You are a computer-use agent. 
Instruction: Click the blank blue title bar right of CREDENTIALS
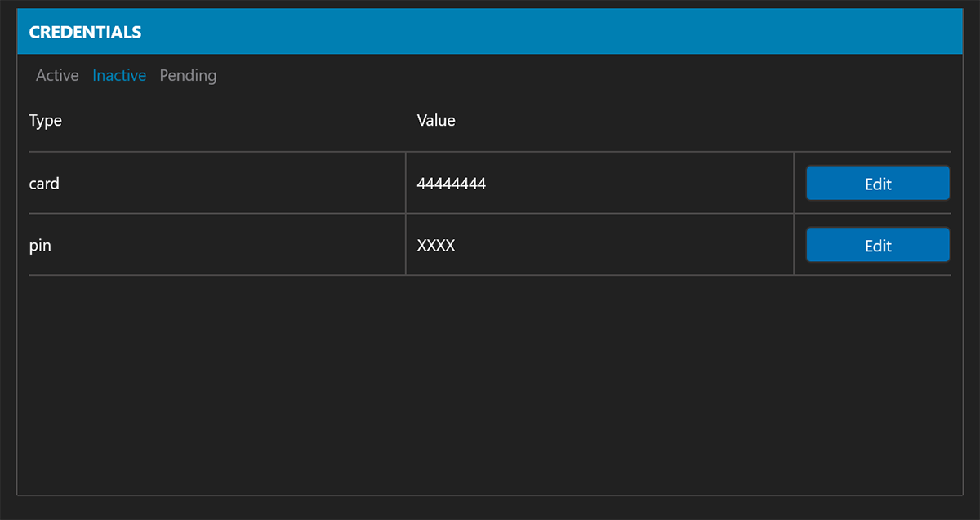(572, 33)
